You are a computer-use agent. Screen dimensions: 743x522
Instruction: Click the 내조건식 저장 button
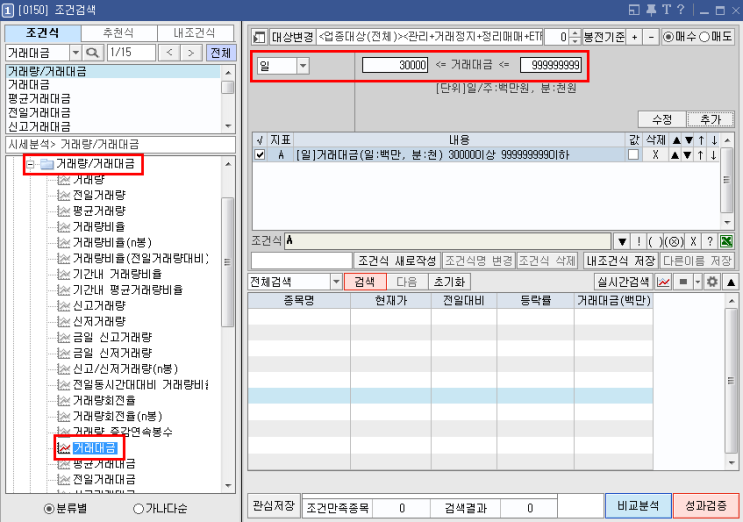621,261
